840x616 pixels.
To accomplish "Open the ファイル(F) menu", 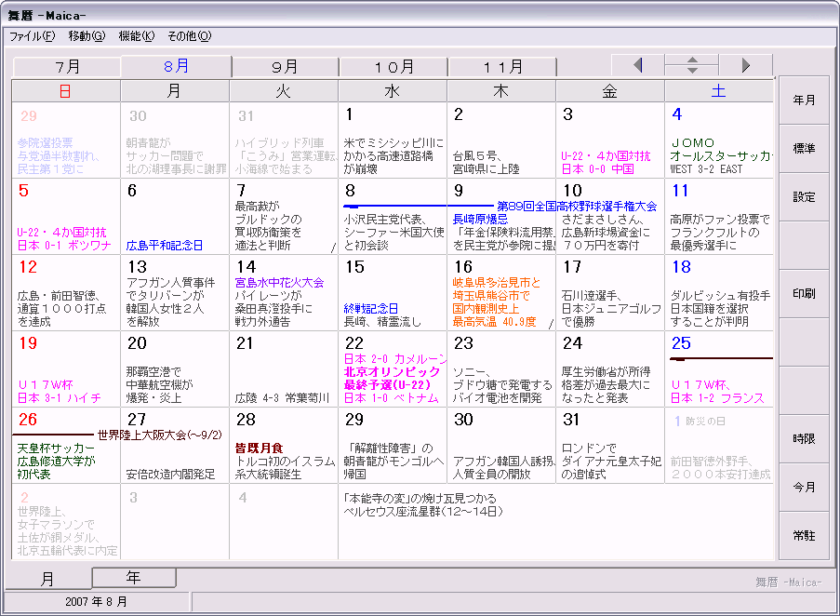I will coord(33,36).
